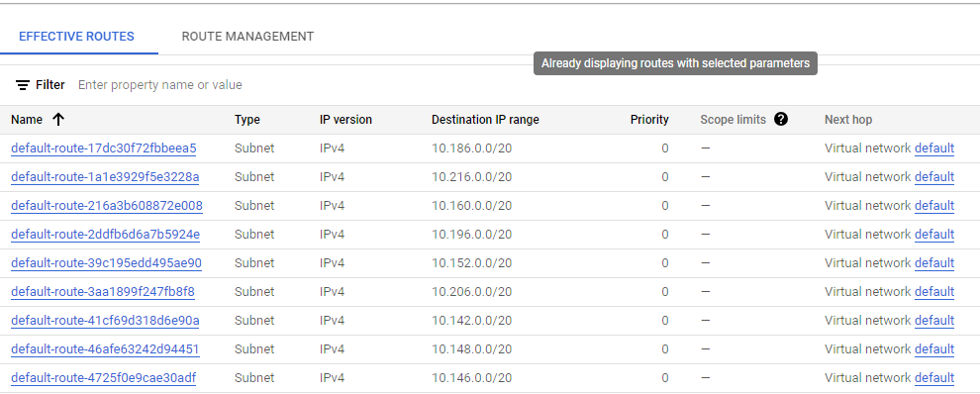Open route default-route-216a3b608872e008
This screenshot has width=980, height=394.
tap(107, 206)
